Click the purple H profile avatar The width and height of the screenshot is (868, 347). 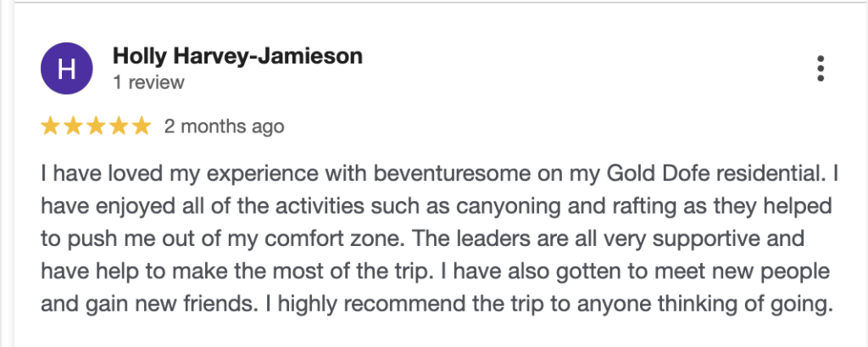click(x=66, y=69)
